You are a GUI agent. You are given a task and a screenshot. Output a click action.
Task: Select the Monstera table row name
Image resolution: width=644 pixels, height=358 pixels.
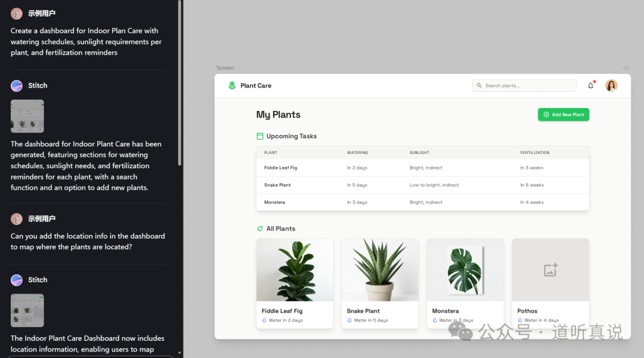(x=274, y=202)
